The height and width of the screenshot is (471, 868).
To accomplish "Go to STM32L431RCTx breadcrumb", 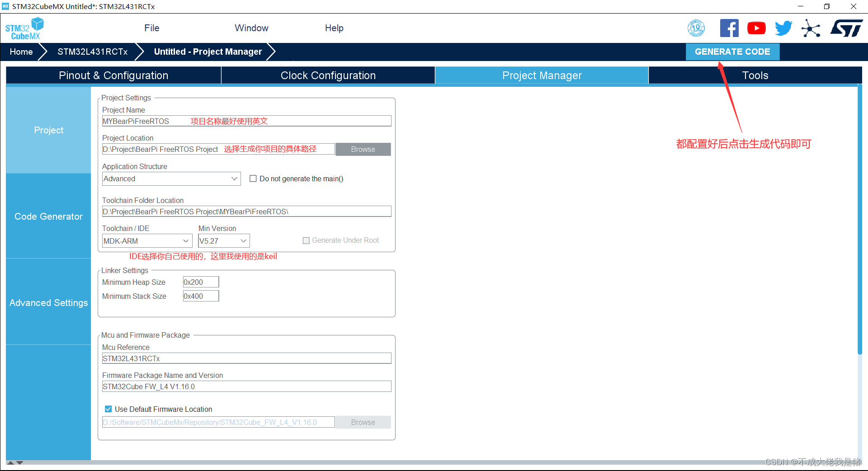I will [92, 52].
